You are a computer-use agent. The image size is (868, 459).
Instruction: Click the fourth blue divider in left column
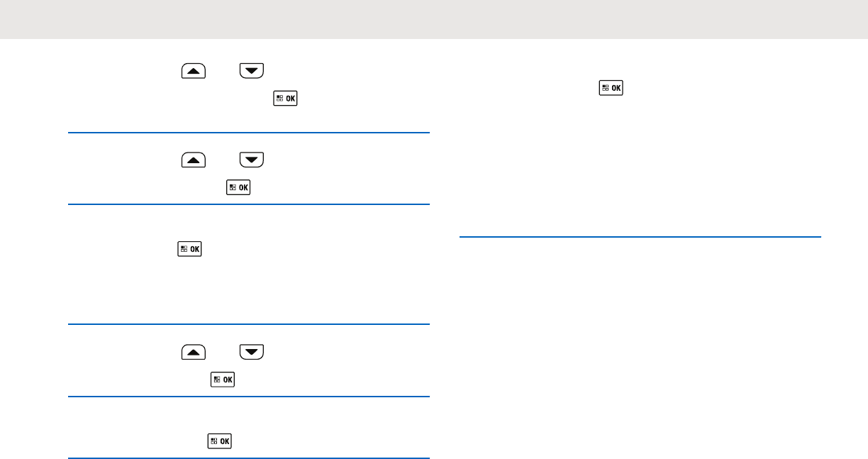point(248,397)
